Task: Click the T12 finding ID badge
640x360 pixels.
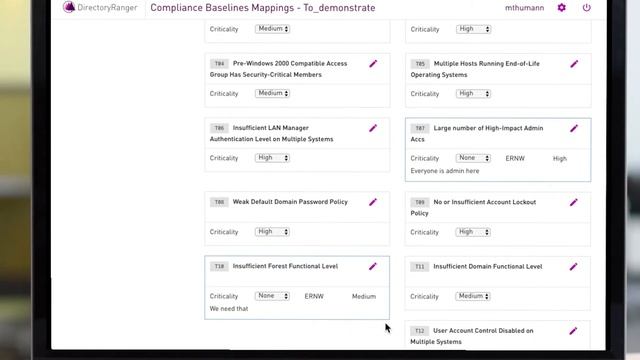Action: click(x=420, y=331)
